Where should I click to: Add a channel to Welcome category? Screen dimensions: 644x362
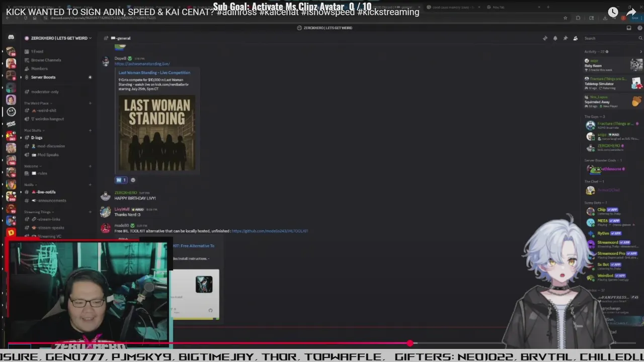click(90, 166)
